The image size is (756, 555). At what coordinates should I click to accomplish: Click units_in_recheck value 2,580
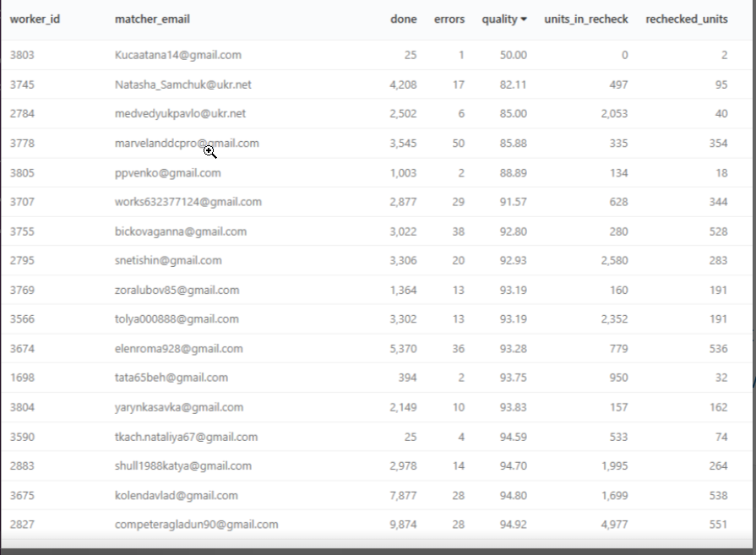point(614,260)
